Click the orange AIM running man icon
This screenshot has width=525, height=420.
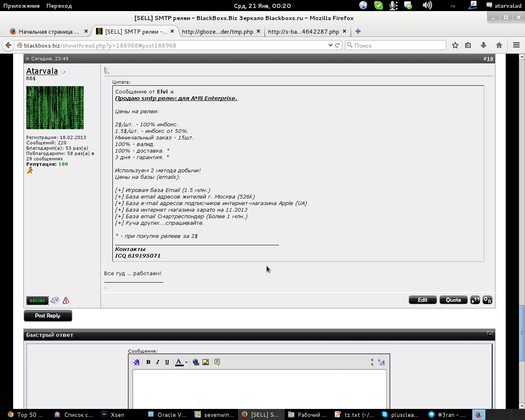30,170
